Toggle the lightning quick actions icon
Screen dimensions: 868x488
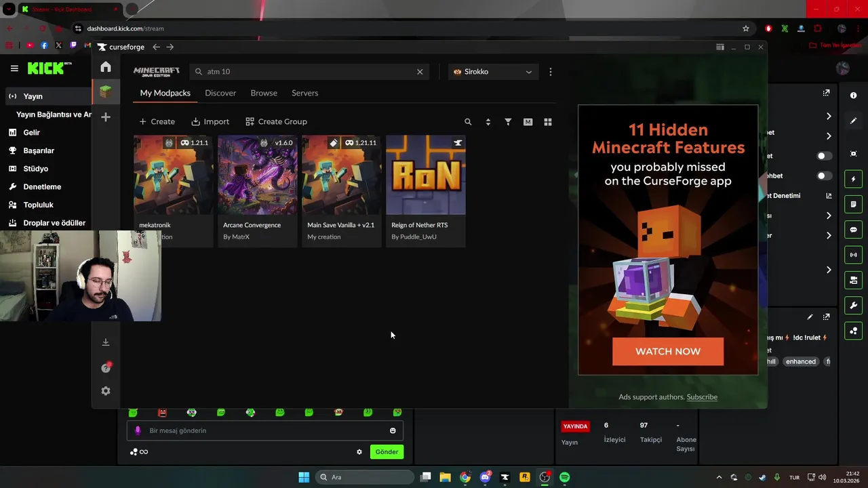(853, 179)
